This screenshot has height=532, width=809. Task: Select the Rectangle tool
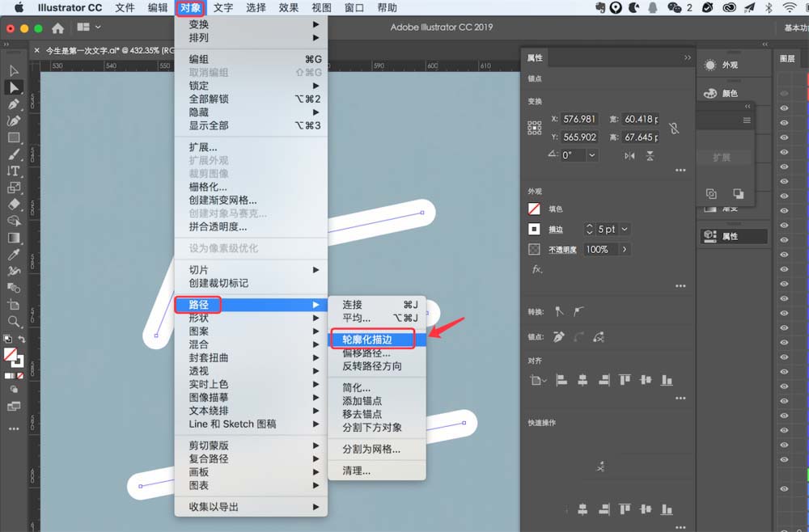coord(14,137)
